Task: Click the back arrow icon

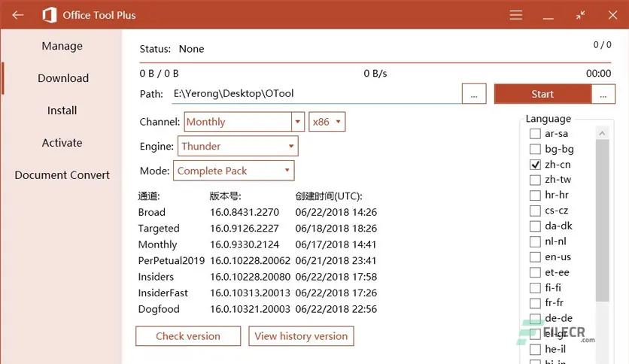Action: [x=18, y=15]
